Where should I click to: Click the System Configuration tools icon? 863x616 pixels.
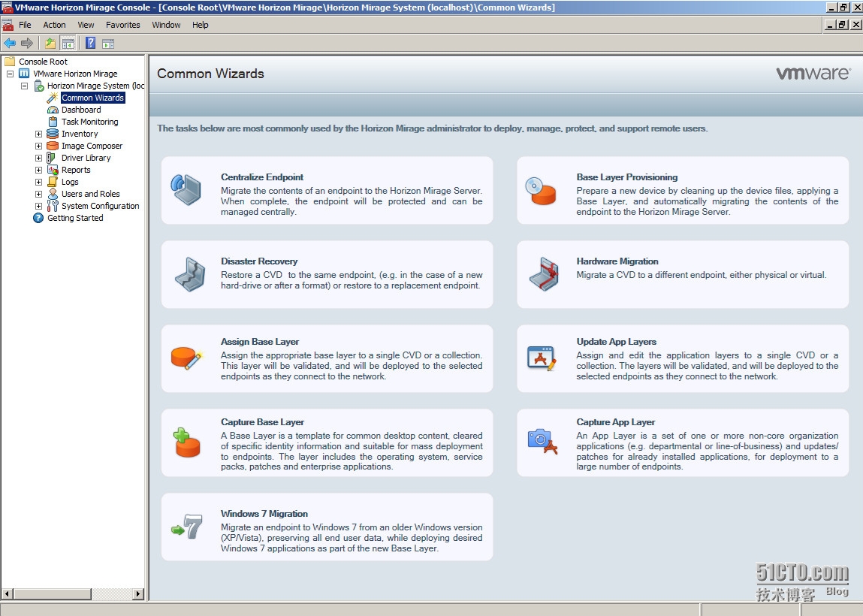click(x=53, y=206)
